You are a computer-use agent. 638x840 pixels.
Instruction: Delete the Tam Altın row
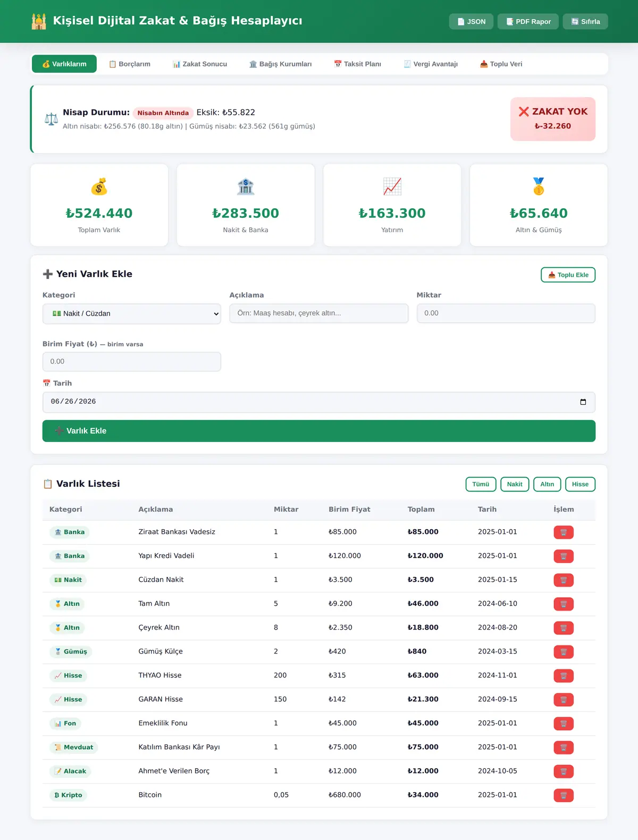563,604
